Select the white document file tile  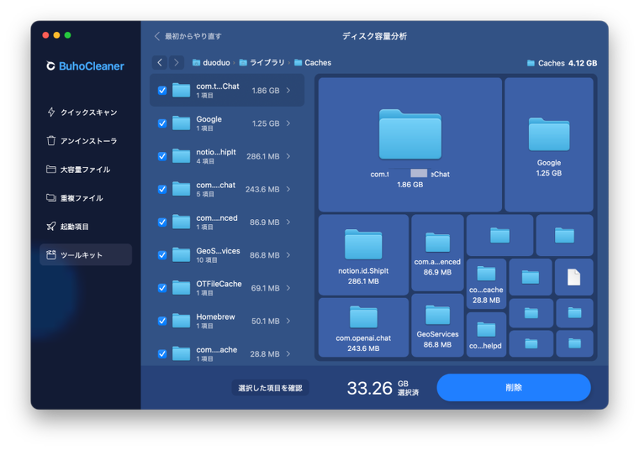click(574, 277)
